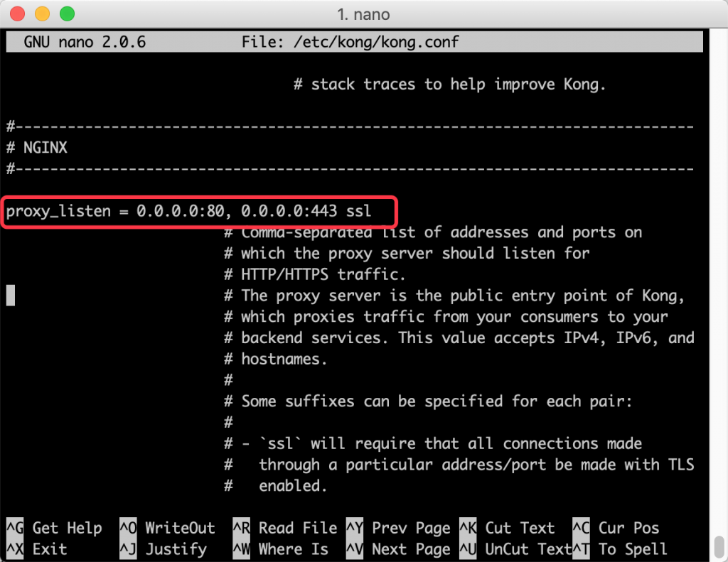Click the ^V Next Page shortcut

click(398, 549)
